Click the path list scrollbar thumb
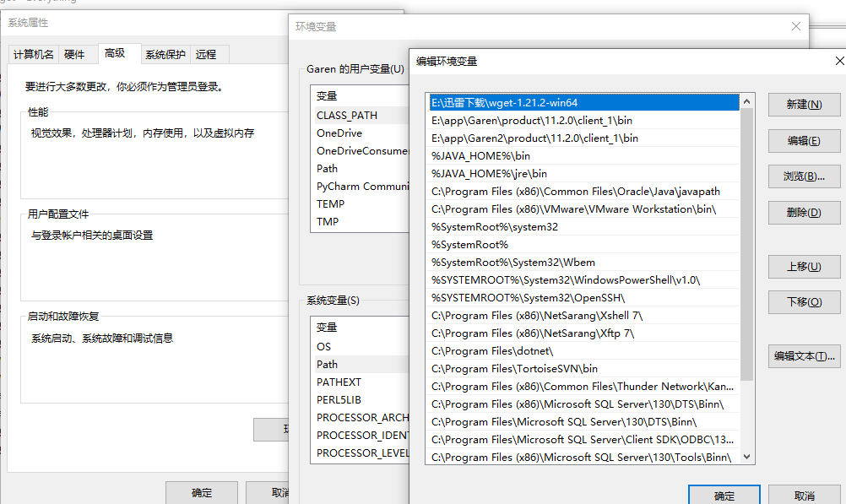Viewport: 846px width, 504px height. coord(746,245)
